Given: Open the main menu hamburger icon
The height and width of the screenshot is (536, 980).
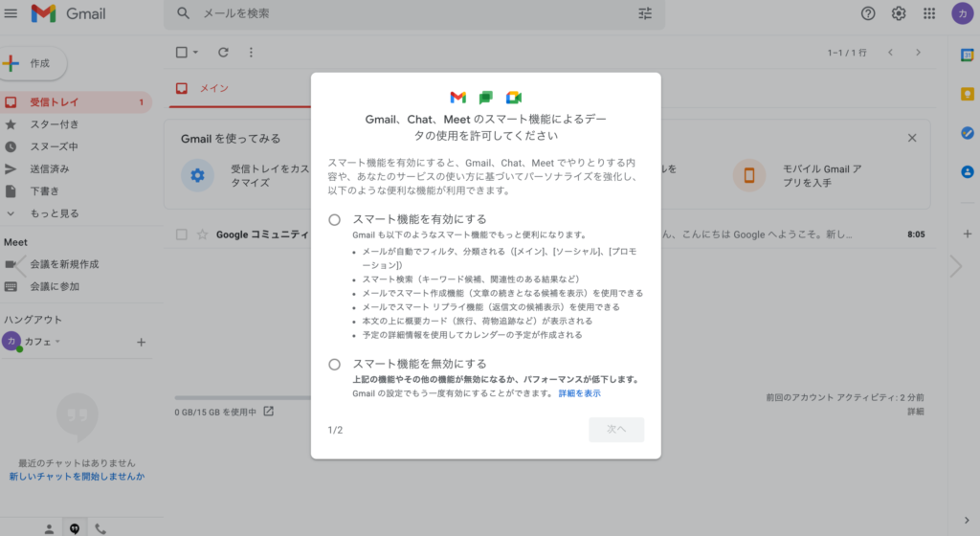Looking at the screenshot, I should point(11,13).
